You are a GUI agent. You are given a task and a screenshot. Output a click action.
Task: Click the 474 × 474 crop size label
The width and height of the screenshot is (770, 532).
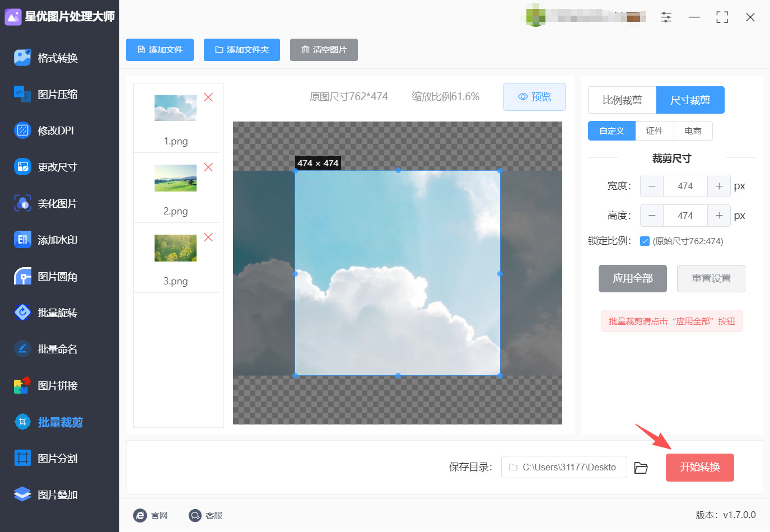[318, 164]
